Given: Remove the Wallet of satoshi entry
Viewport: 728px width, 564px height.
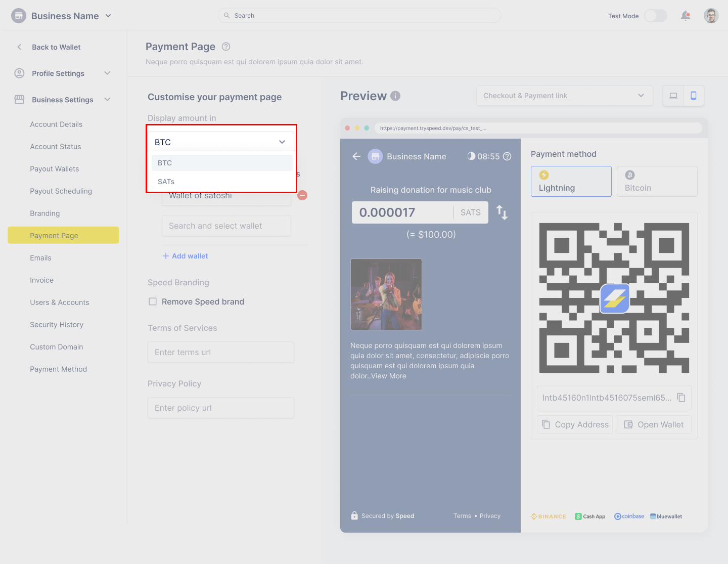Looking at the screenshot, I should coord(302,195).
